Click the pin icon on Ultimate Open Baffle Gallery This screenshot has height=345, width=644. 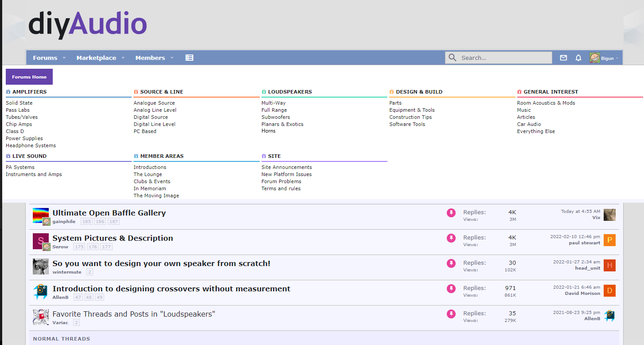(451, 213)
